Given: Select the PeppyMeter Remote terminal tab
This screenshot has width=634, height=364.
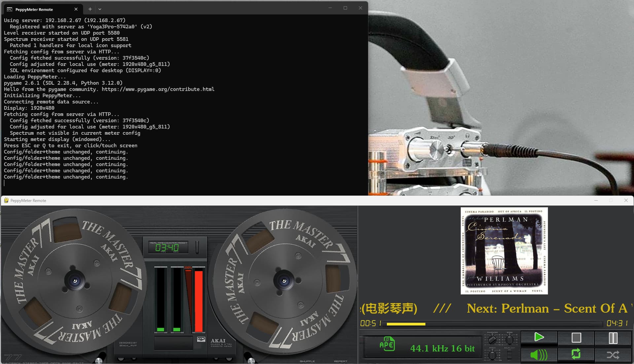Looking at the screenshot, I should (34, 10).
